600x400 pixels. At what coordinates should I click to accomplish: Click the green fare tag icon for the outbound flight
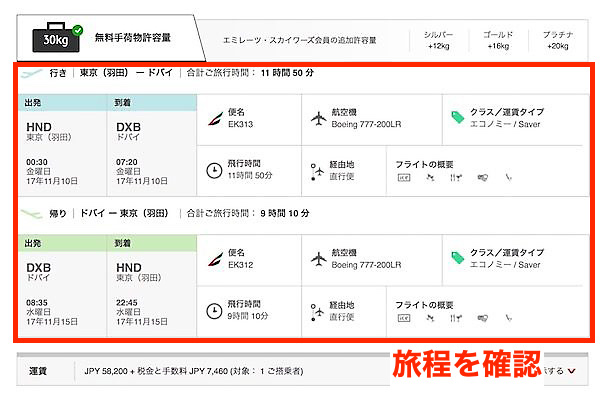tap(457, 118)
